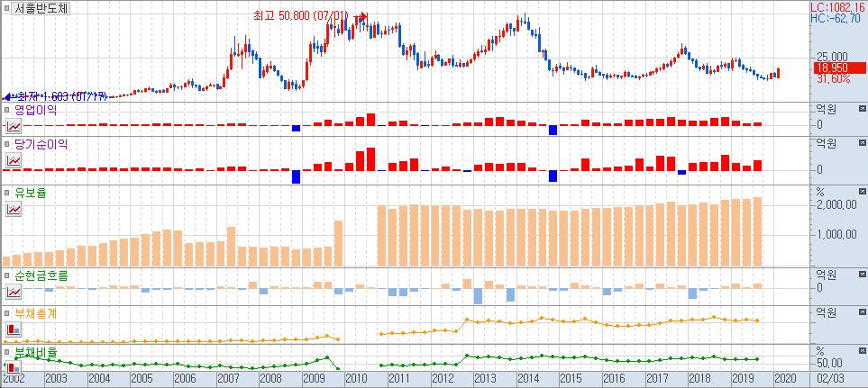868x388 pixels.
Task: Select the 유보율 indicator label
Action: (31, 193)
